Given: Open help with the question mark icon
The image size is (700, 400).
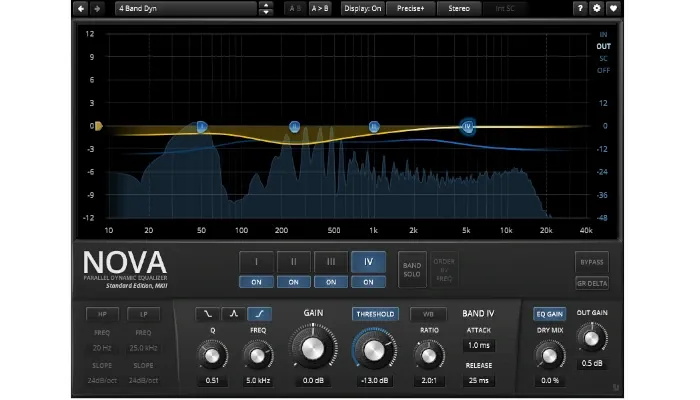Looking at the screenshot, I should pos(580,8).
